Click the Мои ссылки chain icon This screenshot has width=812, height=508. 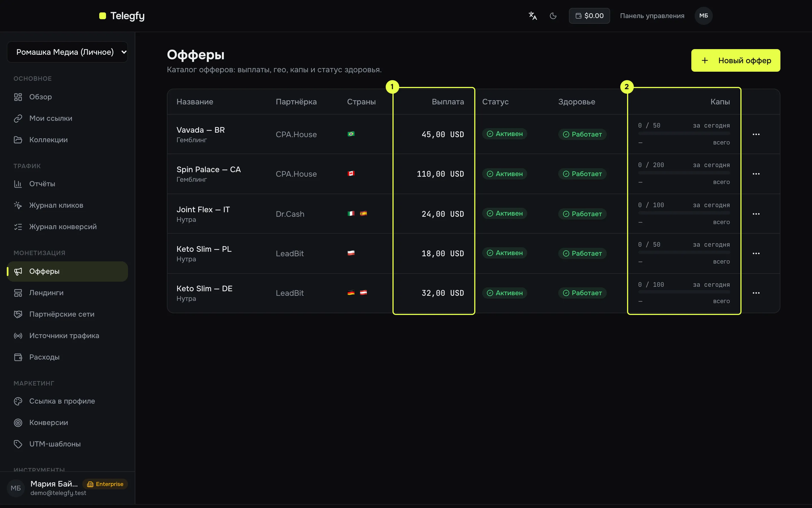(18, 119)
